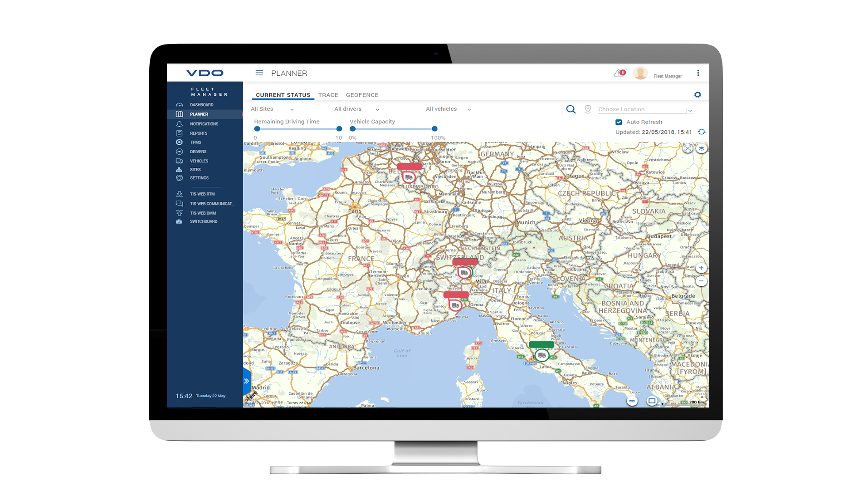This screenshot has height=490, width=868.
Task: Open Reports in the sidebar
Action: click(x=199, y=133)
